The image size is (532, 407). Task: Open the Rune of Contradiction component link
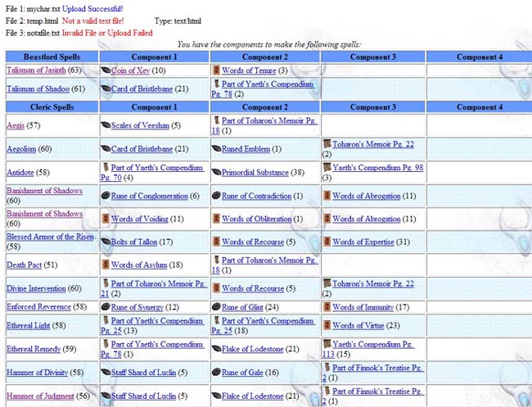pyautogui.click(x=256, y=196)
